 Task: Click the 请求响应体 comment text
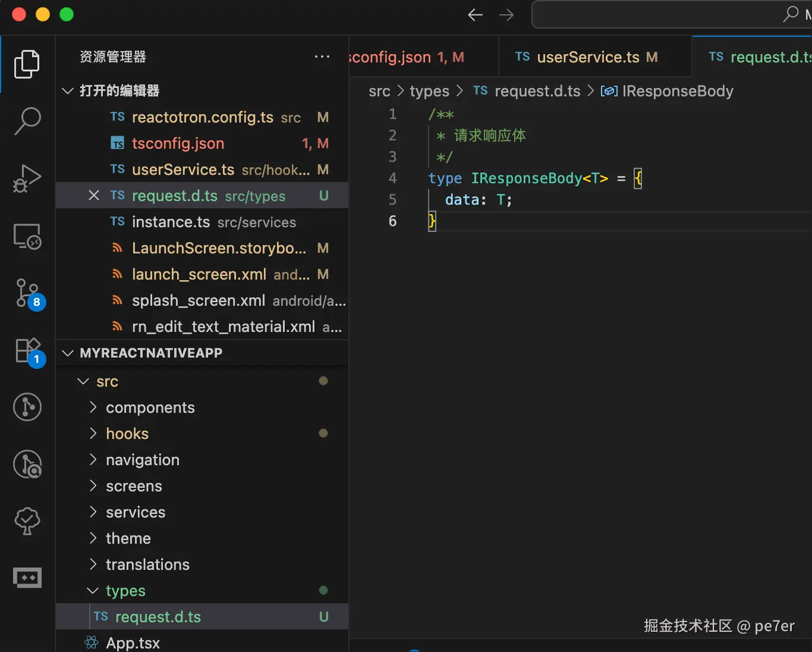coord(490,135)
